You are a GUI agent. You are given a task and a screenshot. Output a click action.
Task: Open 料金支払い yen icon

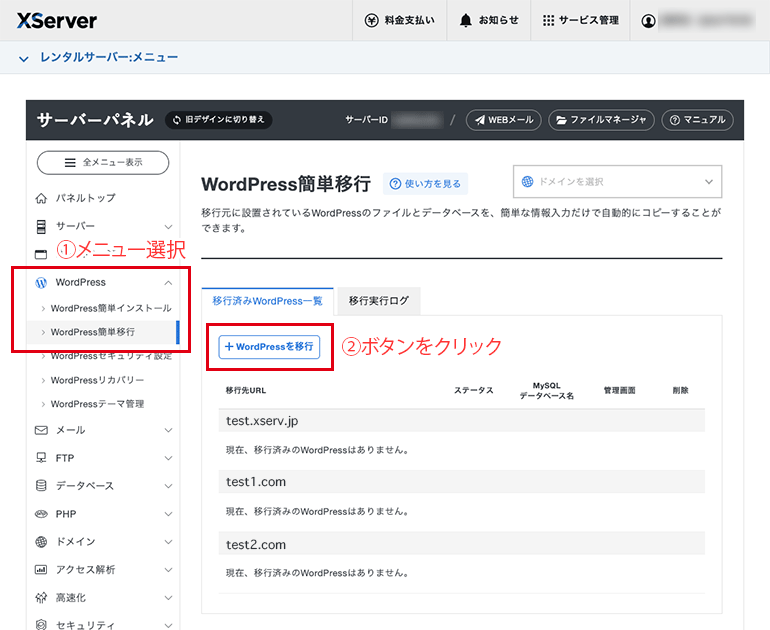coord(371,21)
